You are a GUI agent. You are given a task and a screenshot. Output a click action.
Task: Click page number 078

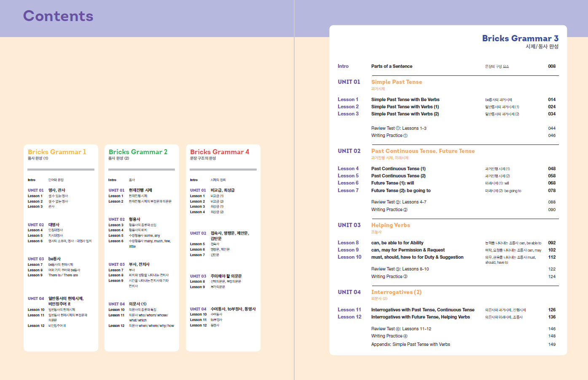point(552,190)
